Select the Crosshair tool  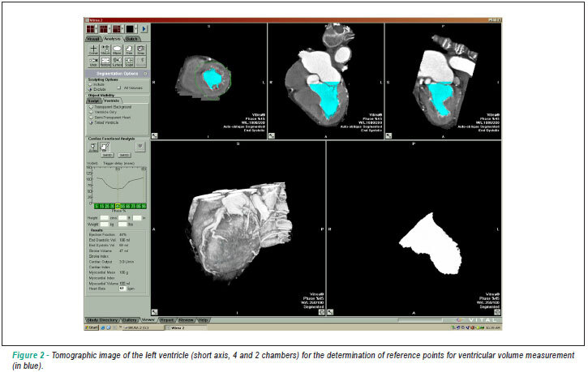coord(93,50)
